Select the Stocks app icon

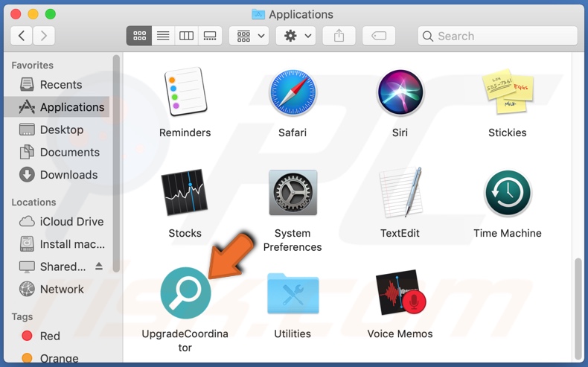point(185,192)
